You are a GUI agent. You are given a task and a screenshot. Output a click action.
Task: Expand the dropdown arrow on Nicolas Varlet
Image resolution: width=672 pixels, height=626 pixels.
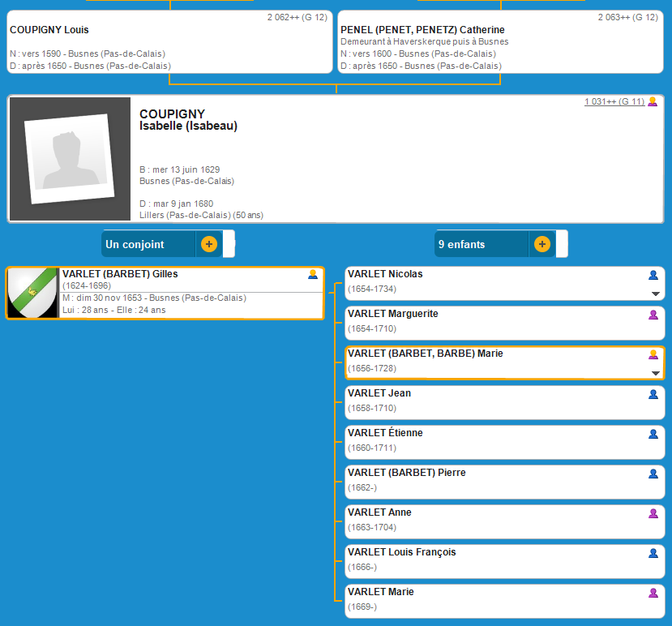click(x=656, y=294)
